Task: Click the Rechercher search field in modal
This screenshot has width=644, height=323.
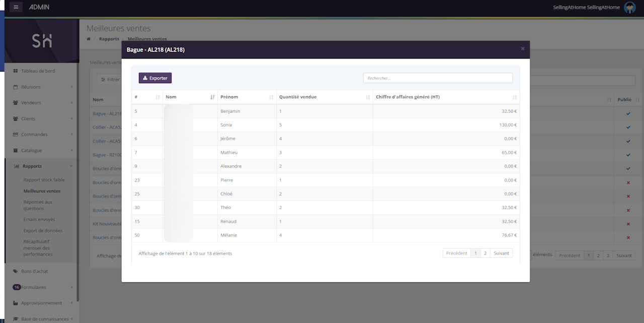Action: pos(438,78)
